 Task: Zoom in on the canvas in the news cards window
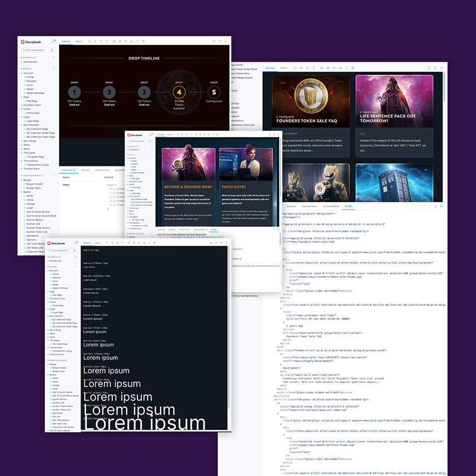pos(301,68)
